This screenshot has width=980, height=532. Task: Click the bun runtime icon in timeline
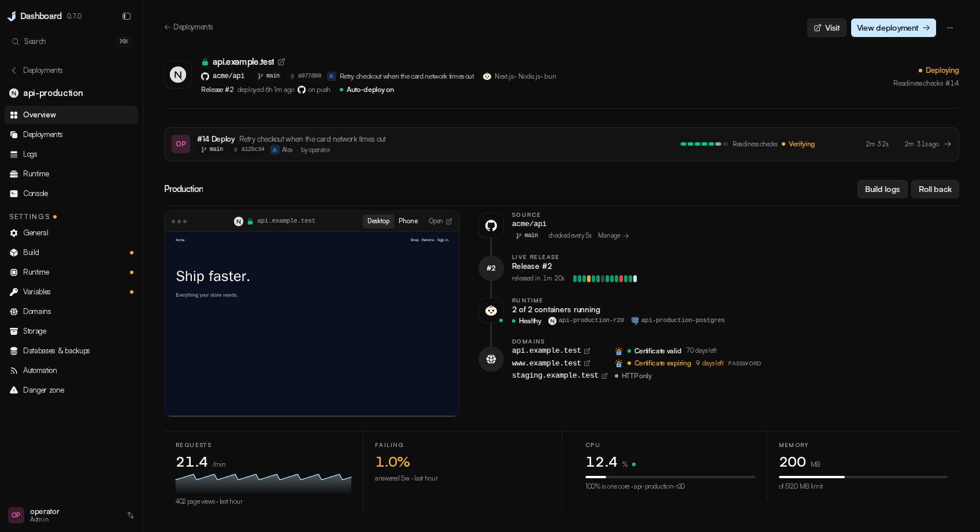(x=491, y=311)
